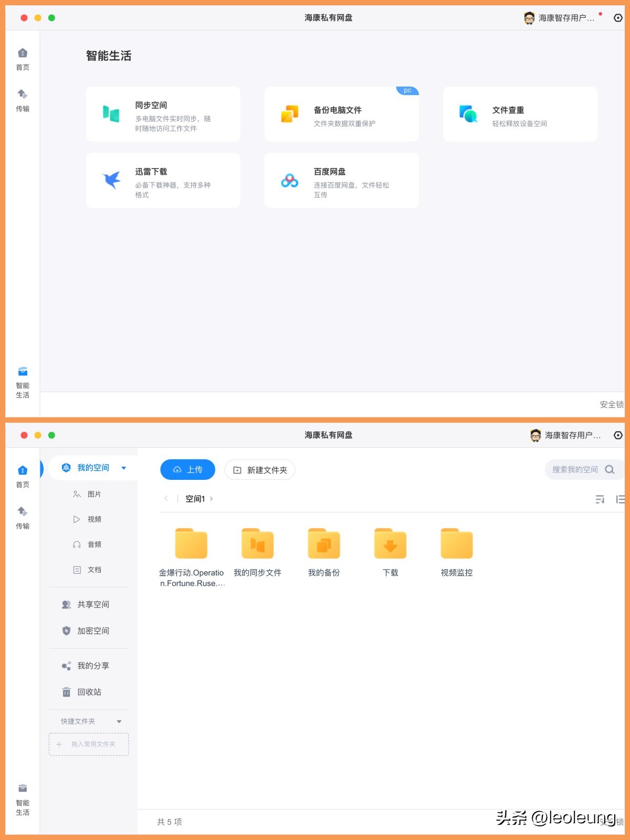This screenshot has height=840, width=630.
Task: Click user avatar in top window title bar
Action: pyautogui.click(x=529, y=18)
